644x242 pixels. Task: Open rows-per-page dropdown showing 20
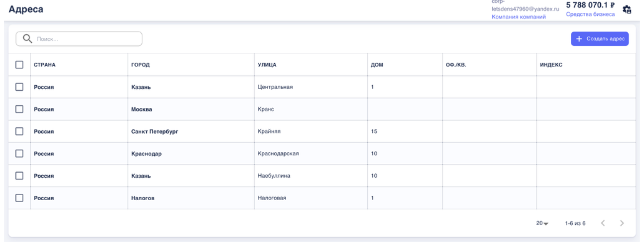pyautogui.click(x=541, y=224)
